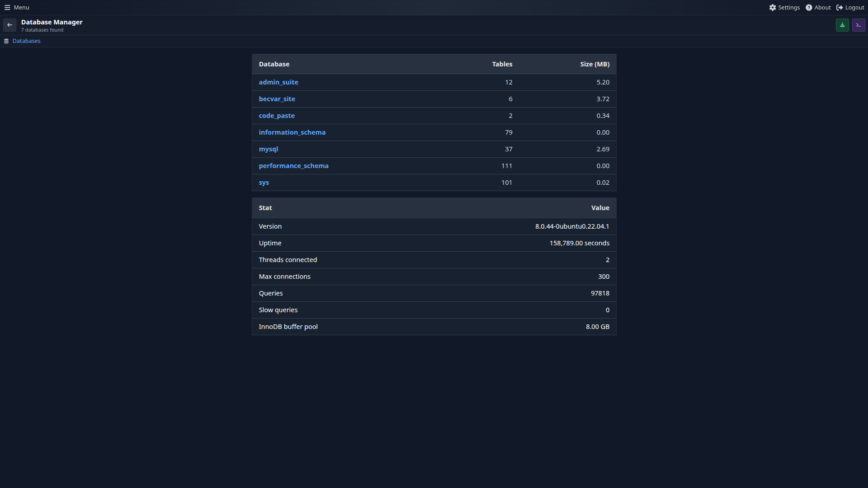Open the performance_schema database
The image size is (868, 488).
[x=293, y=166]
